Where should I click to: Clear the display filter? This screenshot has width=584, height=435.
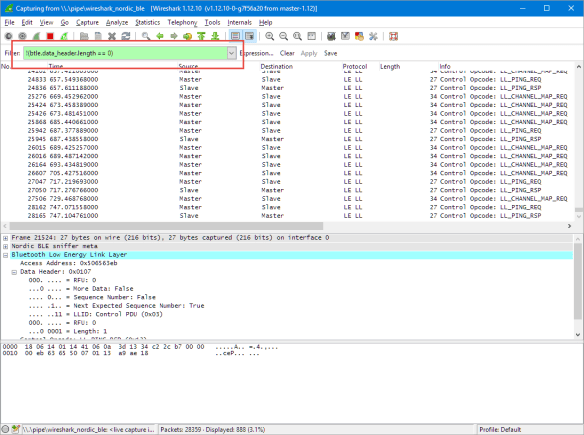(x=287, y=53)
